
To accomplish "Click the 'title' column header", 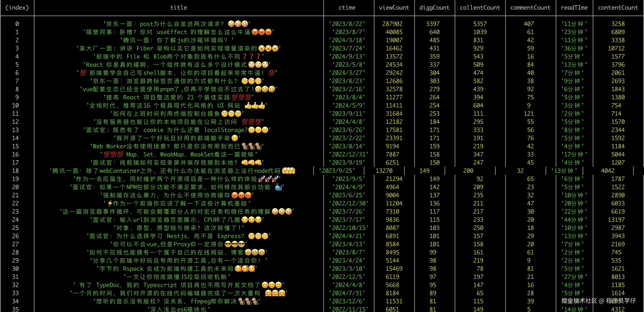I will coord(178,8).
